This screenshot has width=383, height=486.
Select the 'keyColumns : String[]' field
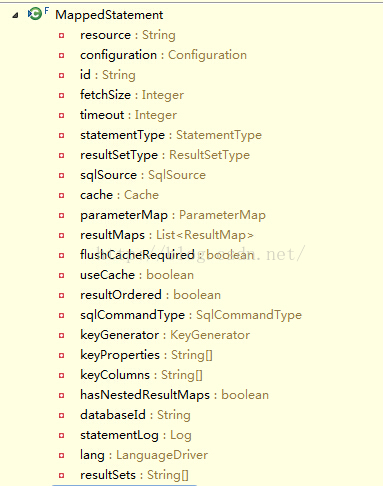pos(141,375)
